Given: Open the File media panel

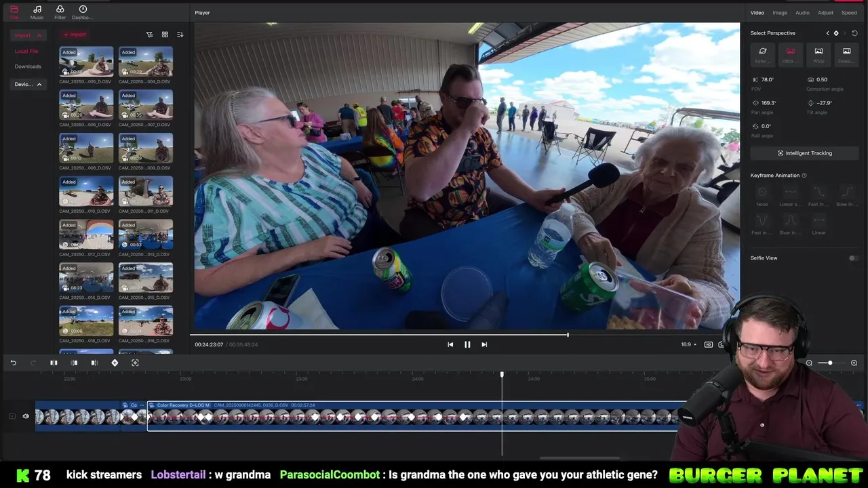Looking at the screenshot, I should [x=14, y=12].
